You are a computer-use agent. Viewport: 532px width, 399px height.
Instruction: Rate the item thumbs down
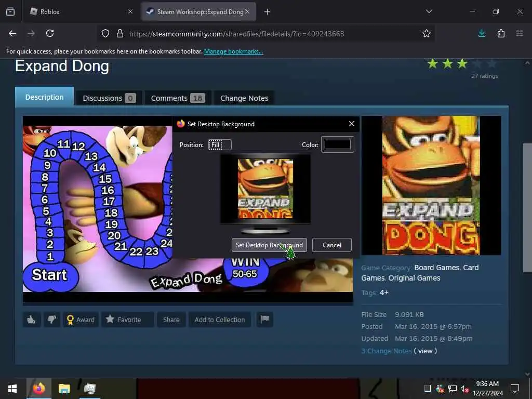51,320
